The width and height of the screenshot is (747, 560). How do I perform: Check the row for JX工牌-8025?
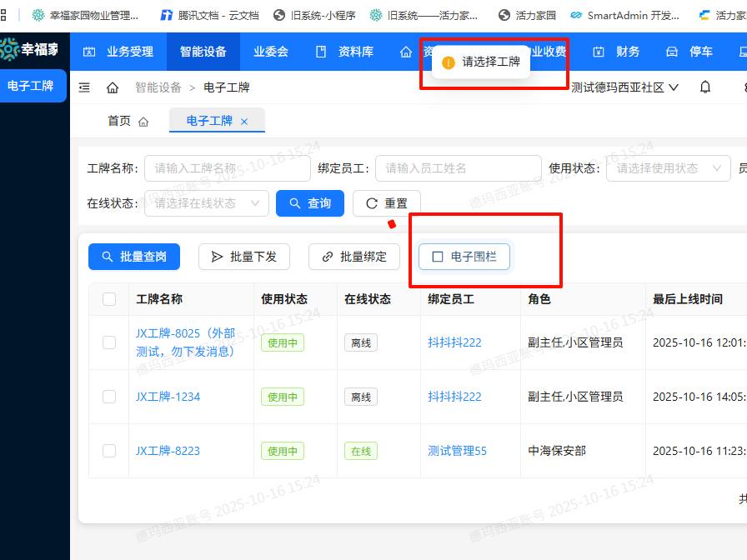(108, 342)
